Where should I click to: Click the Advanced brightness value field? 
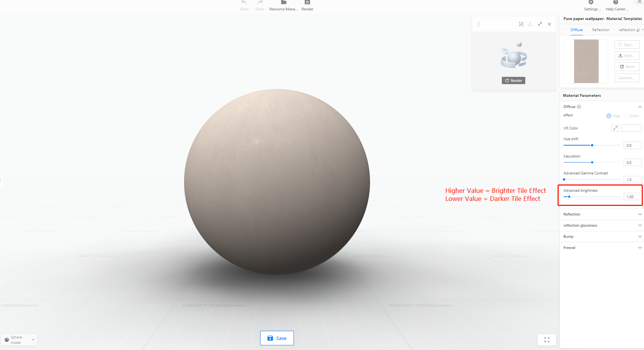point(632,197)
